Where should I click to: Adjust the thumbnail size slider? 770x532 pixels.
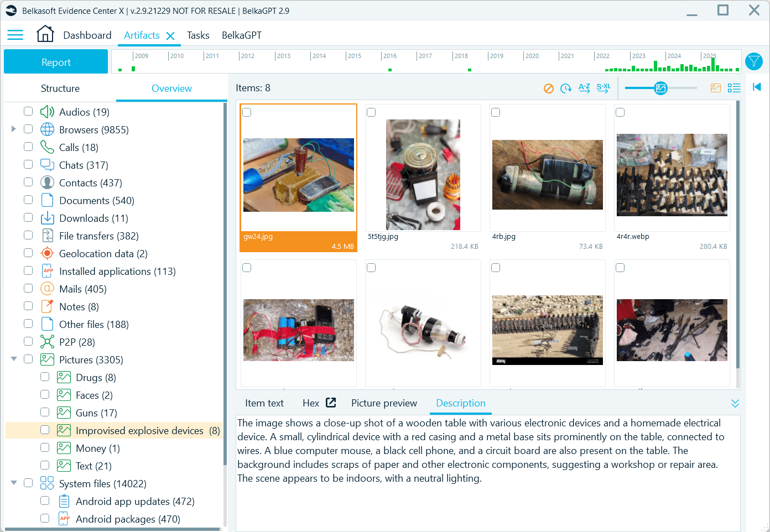[660, 87]
